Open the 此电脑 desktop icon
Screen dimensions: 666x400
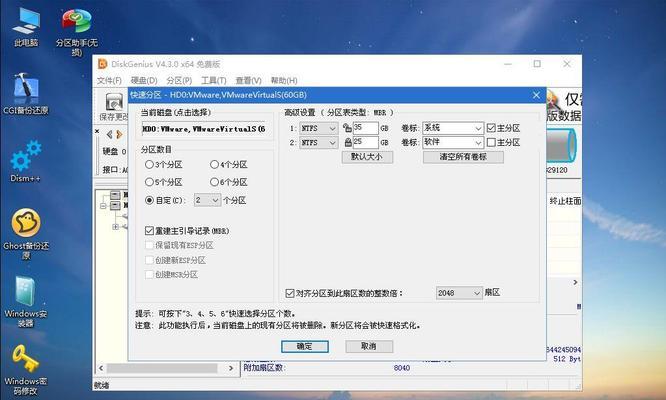(x=26, y=22)
